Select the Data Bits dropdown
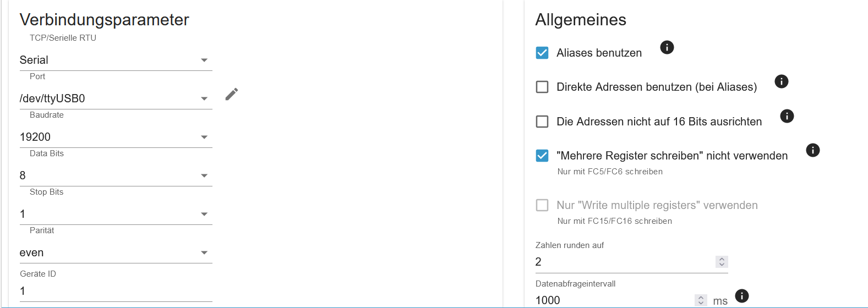Viewport: 868px width, 308px height. point(116,175)
